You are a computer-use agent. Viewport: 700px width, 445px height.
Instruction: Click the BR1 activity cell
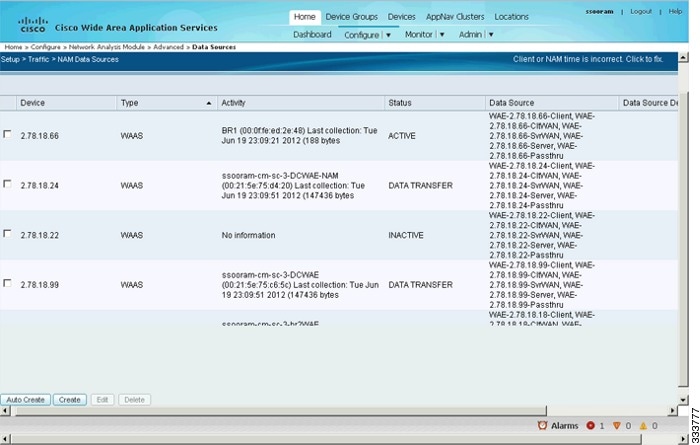[300, 136]
